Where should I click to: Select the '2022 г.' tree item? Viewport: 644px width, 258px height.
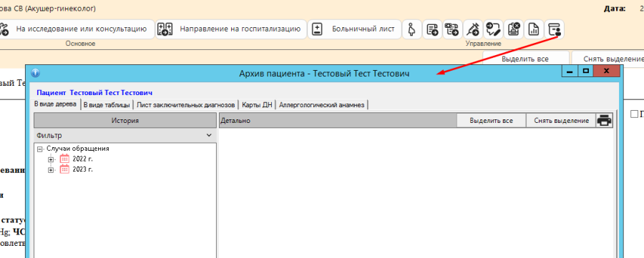click(82, 159)
